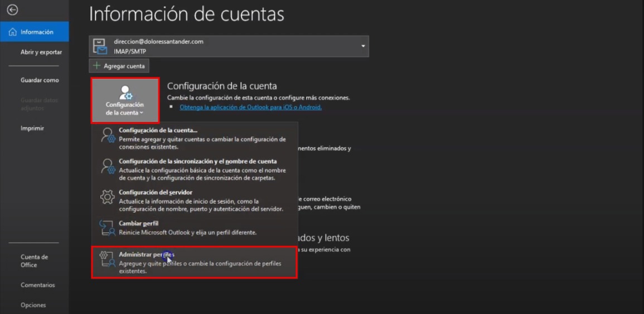Screen dimensions: 644x314
Task: Open Opciones at the sidebar bottom
Action: (33, 305)
